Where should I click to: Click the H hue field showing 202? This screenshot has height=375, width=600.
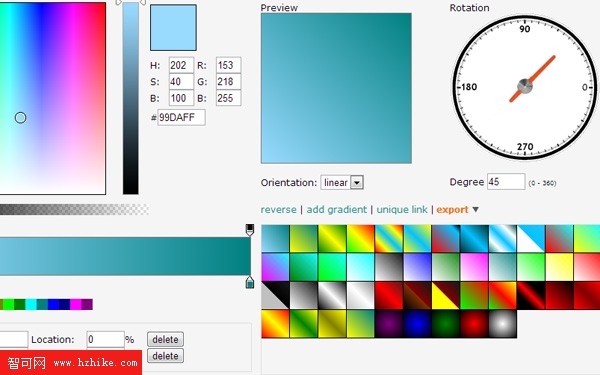pos(181,65)
